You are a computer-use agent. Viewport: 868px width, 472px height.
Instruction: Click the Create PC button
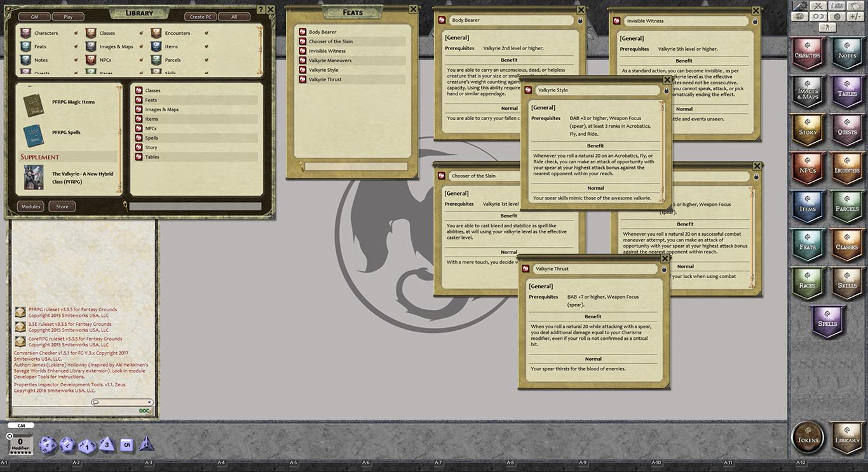tap(200, 17)
